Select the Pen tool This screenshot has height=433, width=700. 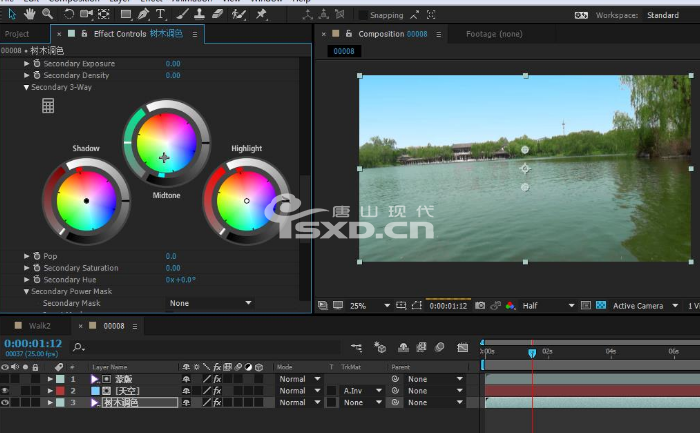click(143, 14)
